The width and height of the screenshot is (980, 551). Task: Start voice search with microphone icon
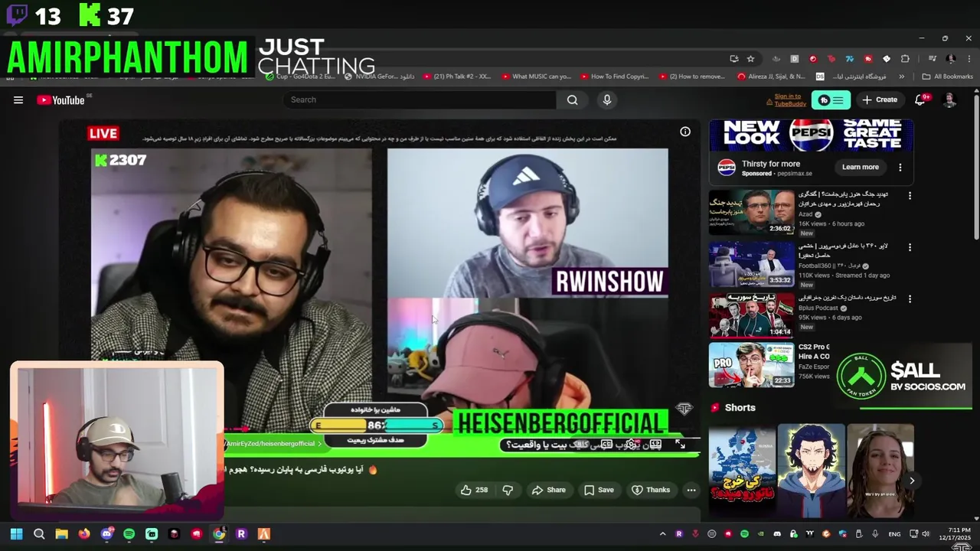(x=606, y=99)
